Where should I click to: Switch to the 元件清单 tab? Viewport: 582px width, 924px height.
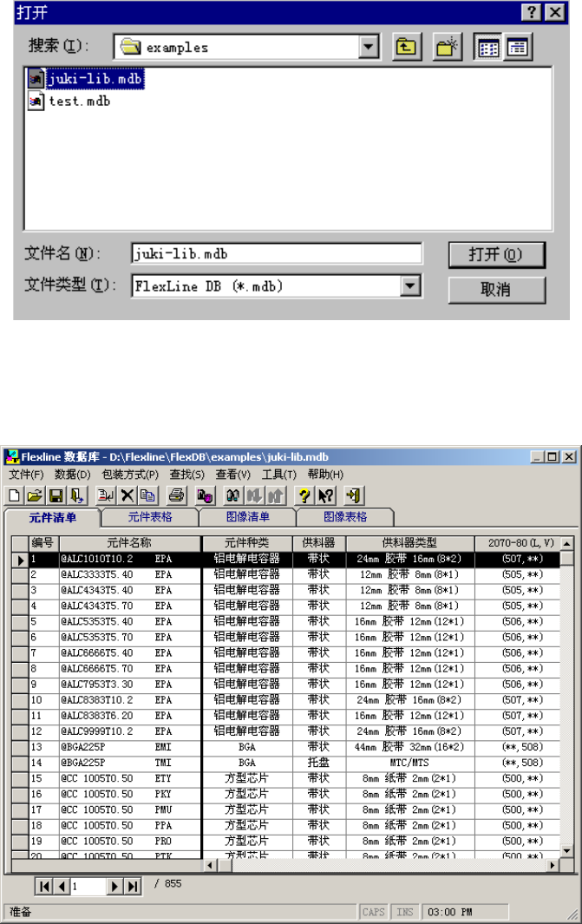[x=52, y=517]
